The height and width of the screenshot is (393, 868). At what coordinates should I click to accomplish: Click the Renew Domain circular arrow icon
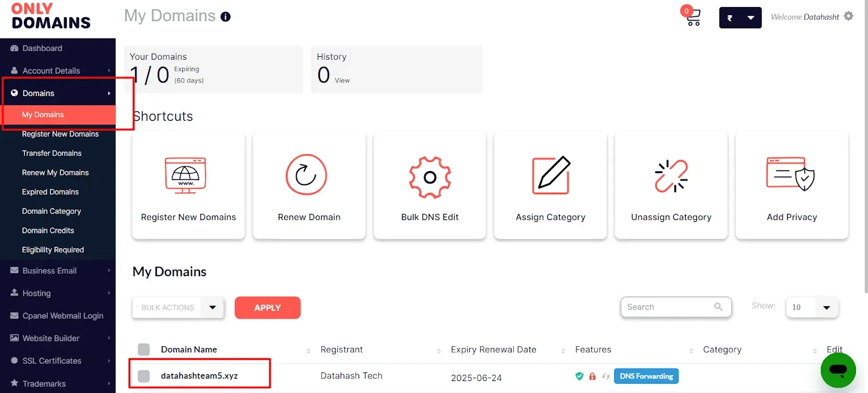(x=306, y=175)
